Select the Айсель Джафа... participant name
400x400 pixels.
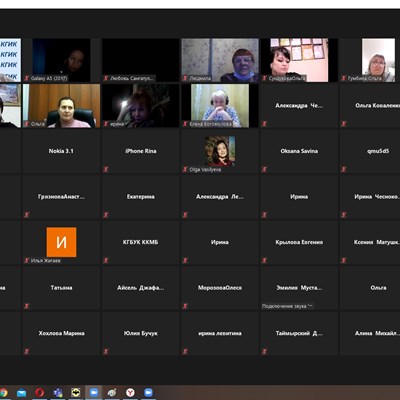pos(140,288)
